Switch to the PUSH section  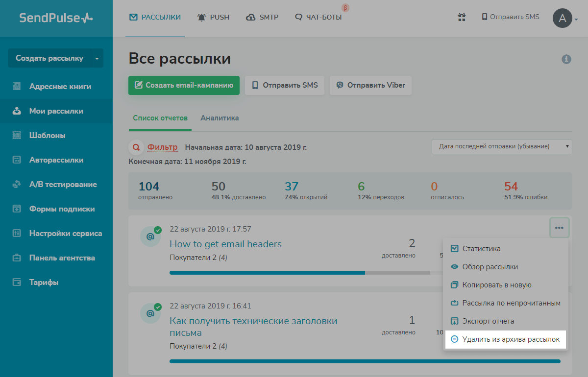[213, 17]
